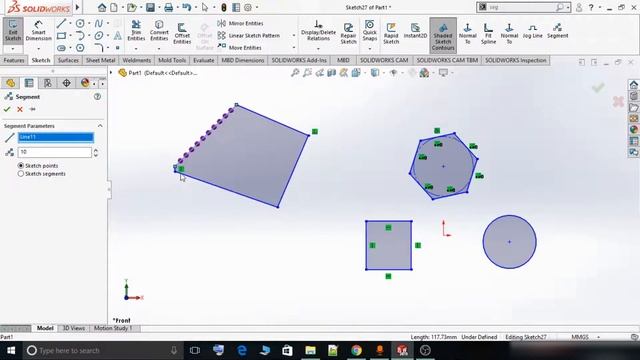640x360 pixels.
Task: Open the DimXpertManager tab
Action: [66, 83]
